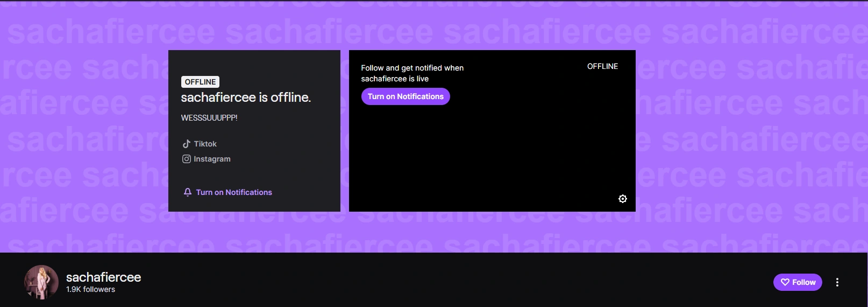Open the three-dot more options menu
This screenshot has width=868, height=307.
click(x=837, y=282)
